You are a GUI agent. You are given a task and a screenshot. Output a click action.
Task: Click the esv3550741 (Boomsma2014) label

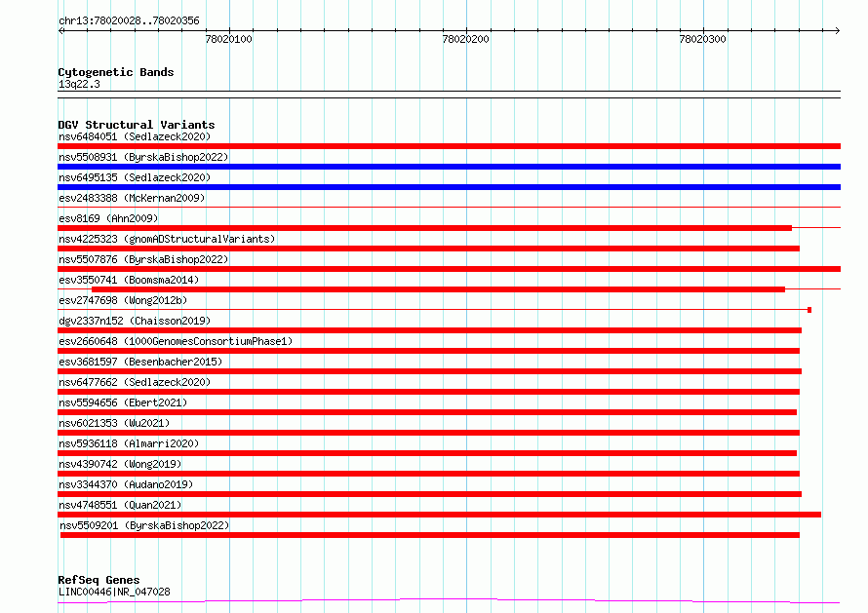click(129, 280)
